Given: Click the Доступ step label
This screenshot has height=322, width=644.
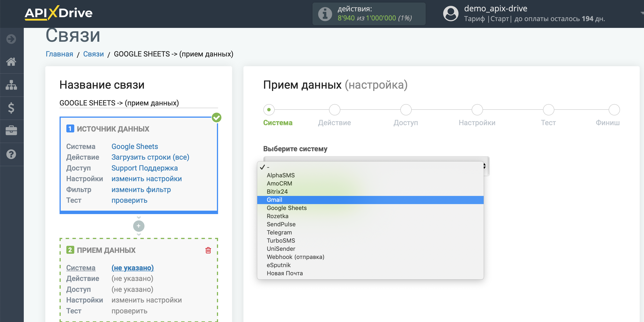Looking at the screenshot, I should pyautogui.click(x=406, y=123).
